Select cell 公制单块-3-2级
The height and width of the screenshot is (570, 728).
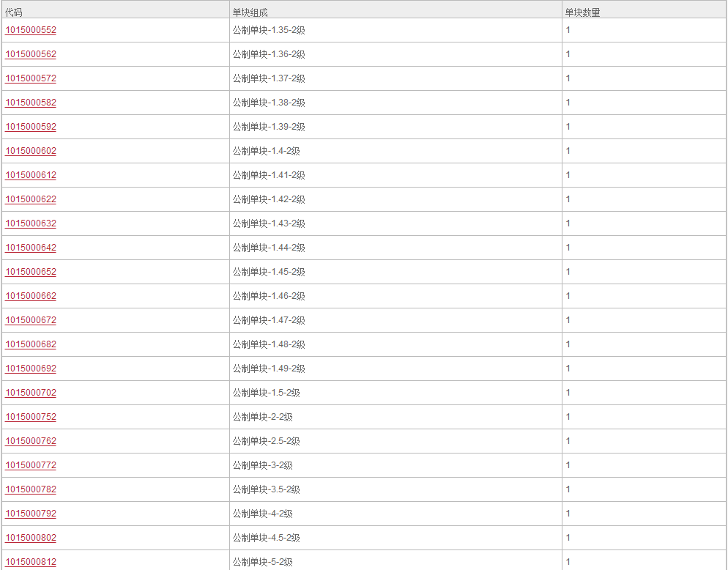pyautogui.click(x=263, y=465)
